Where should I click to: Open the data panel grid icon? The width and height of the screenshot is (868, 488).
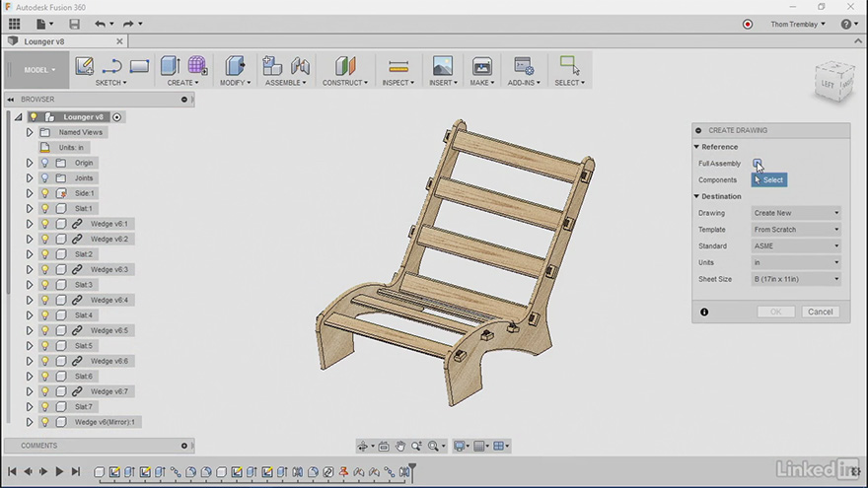15,24
